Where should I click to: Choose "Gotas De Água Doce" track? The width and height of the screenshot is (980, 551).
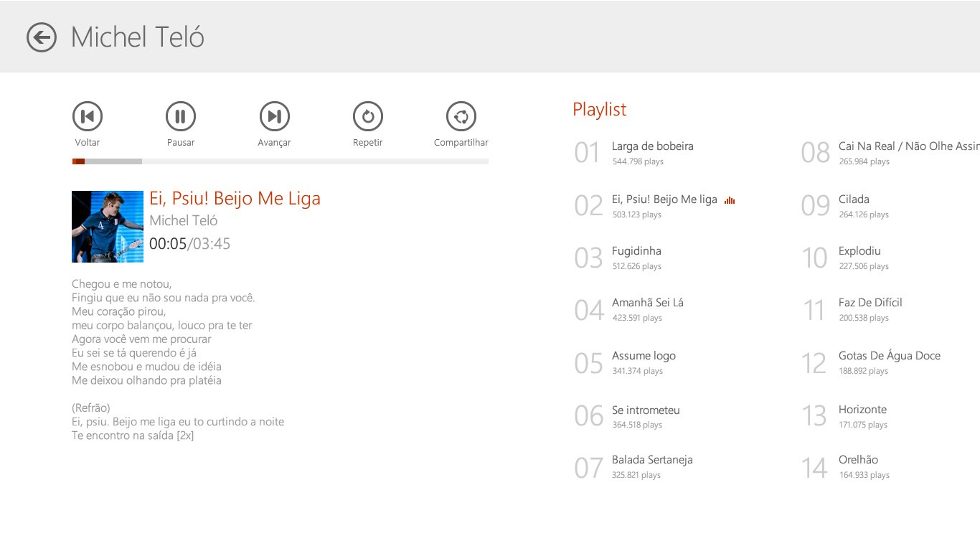tap(889, 356)
